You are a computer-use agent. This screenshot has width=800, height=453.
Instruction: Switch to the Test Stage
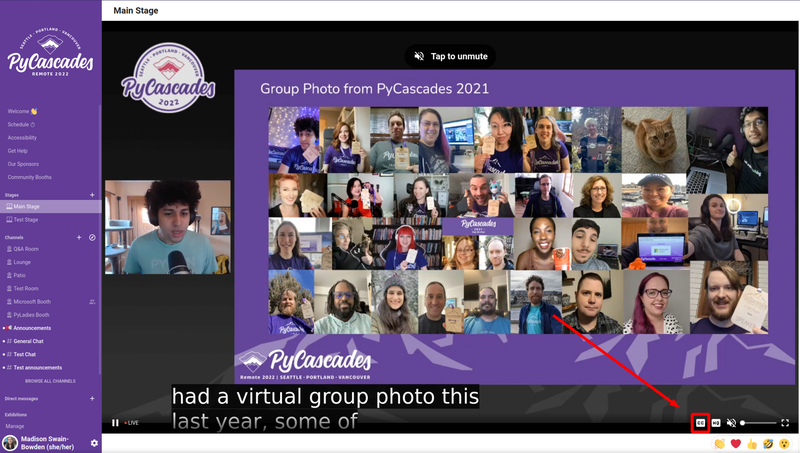pyautogui.click(x=26, y=219)
